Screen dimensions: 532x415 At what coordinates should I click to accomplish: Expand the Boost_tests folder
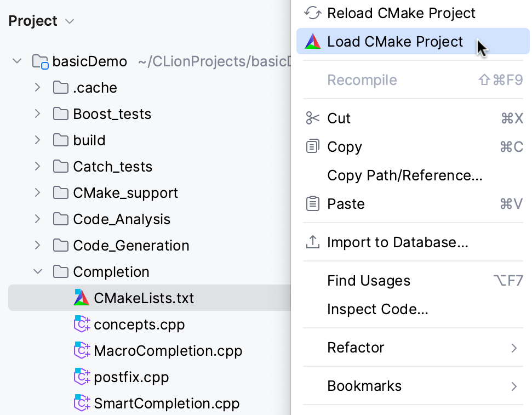tap(37, 114)
